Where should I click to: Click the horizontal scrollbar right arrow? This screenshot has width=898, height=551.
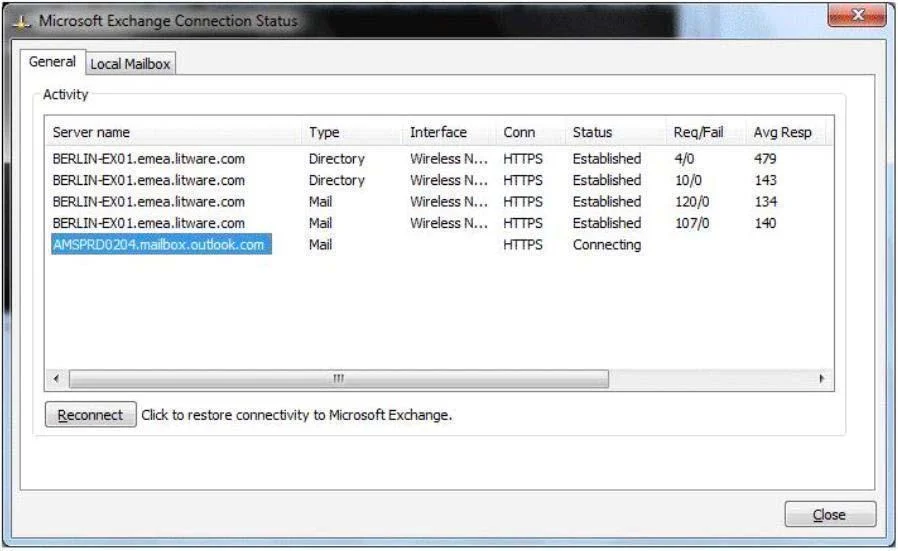(x=822, y=379)
